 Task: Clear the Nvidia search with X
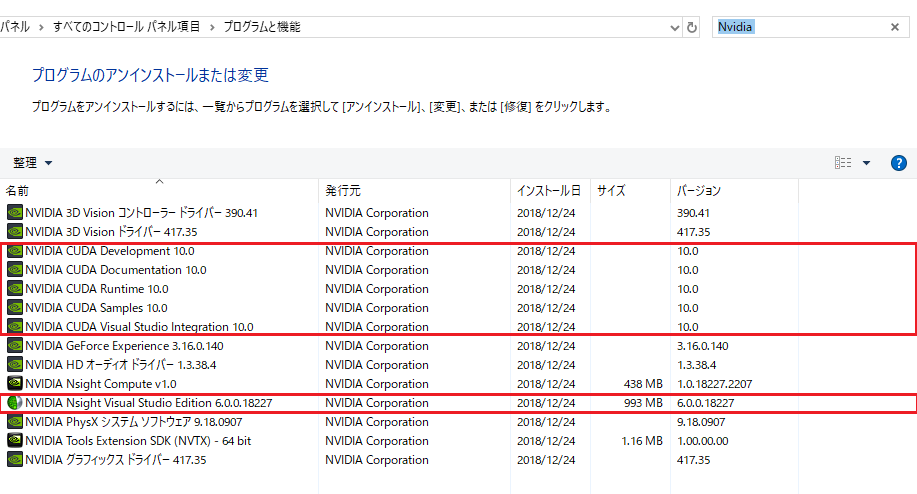[x=894, y=27]
